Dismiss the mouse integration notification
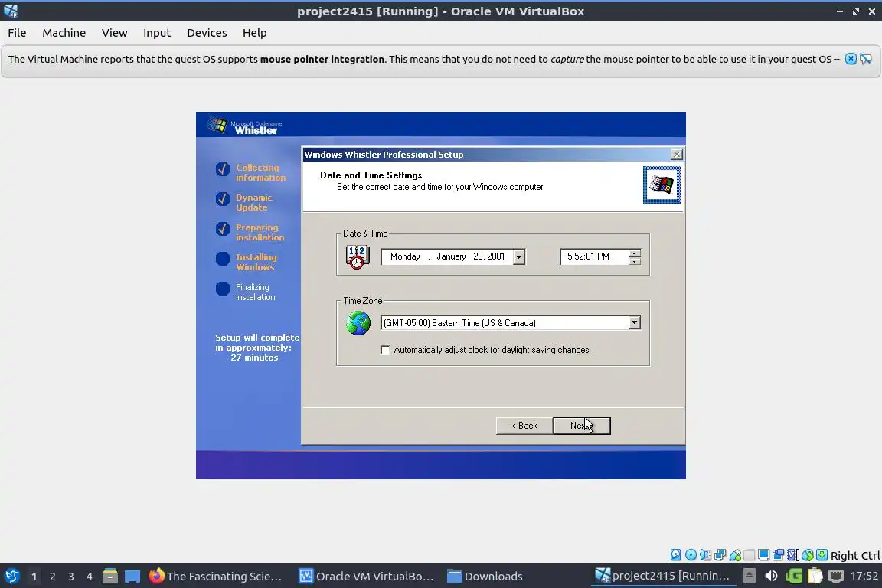The image size is (882, 588). click(x=851, y=59)
